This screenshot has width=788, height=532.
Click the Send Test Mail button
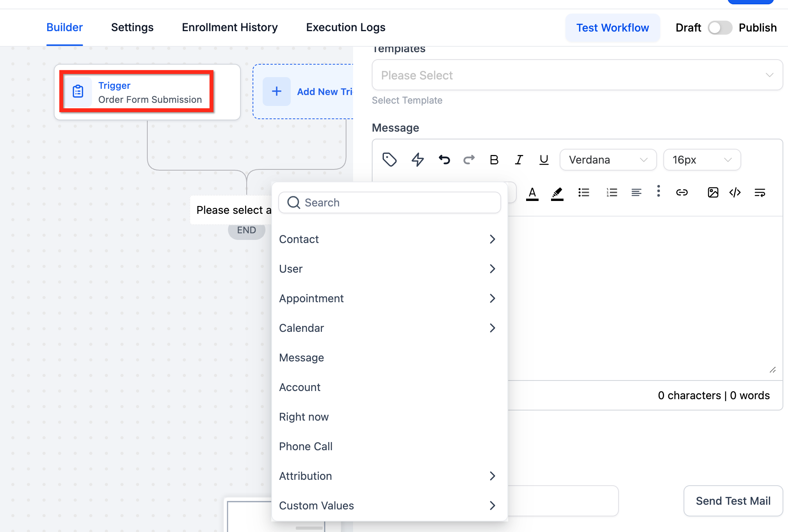(733, 501)
